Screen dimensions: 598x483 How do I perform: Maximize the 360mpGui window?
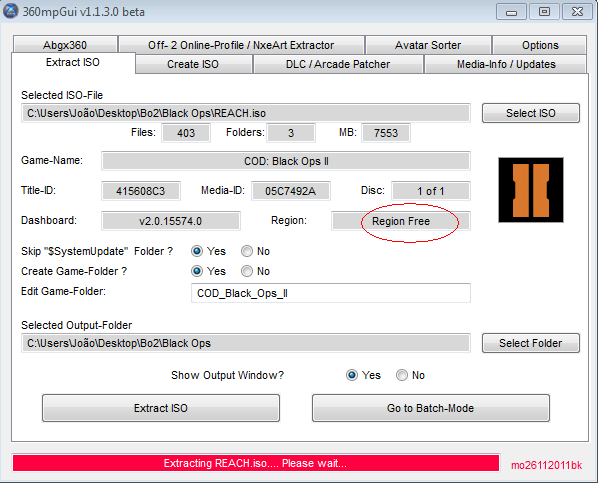tap(544, 12)
